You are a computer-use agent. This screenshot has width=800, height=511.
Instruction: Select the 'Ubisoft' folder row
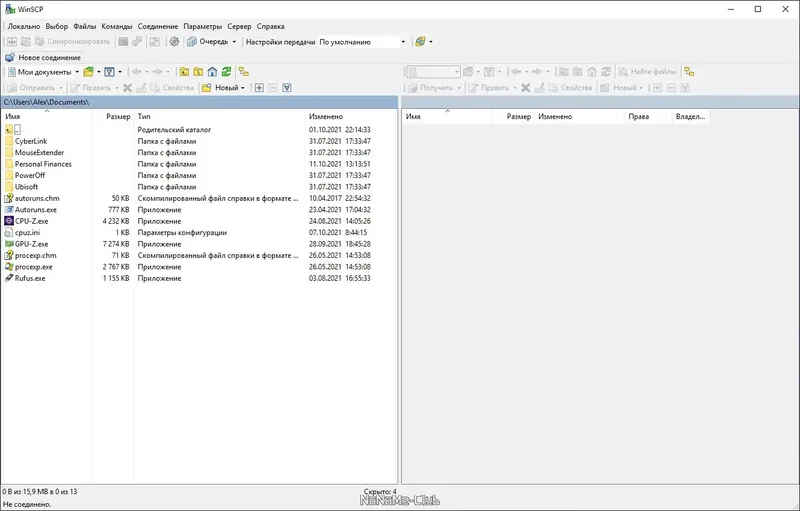tap(199, 187)
